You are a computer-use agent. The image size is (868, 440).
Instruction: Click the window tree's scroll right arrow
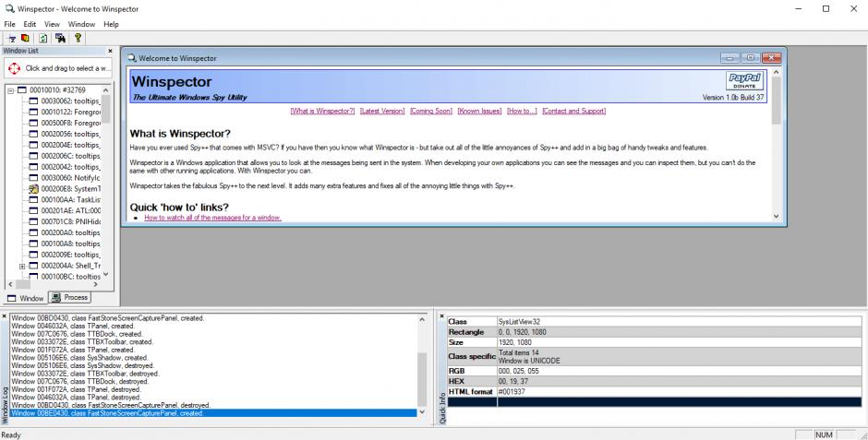pyautogui.click(x=96, y=284)
